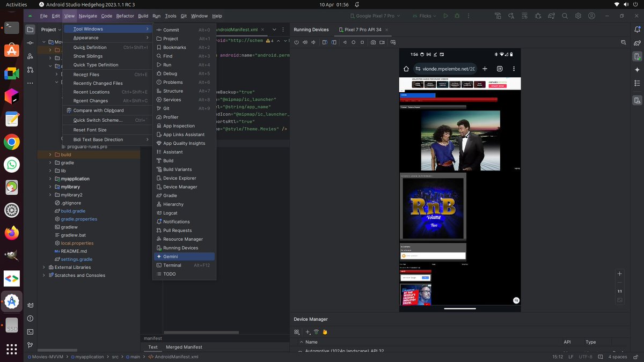Click LF line separator in status bar
This screenshot has width=644, height=362.
coord(571,357)
